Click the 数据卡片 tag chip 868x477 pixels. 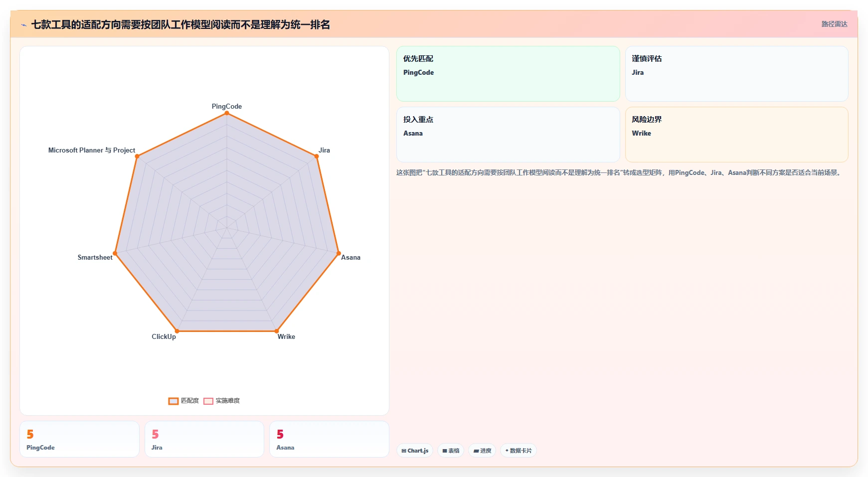pyautogui.click(x=518, y=451)
